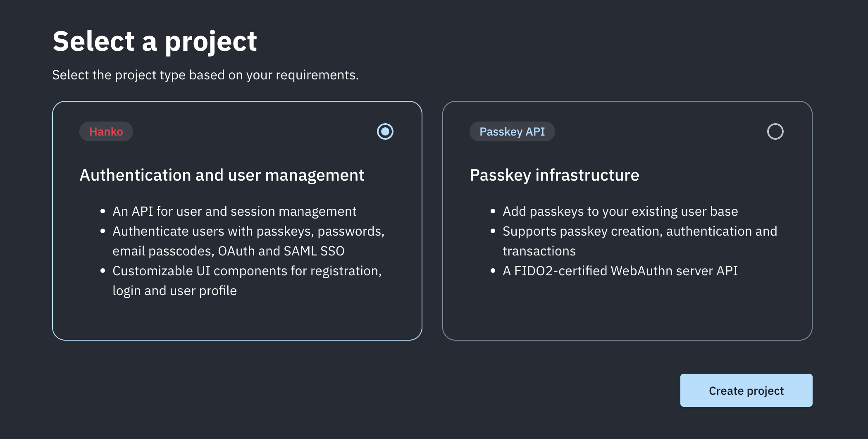Click the Authenticate users with passkeys line
The image size is (868, 439).
click(x=248, y=231)
